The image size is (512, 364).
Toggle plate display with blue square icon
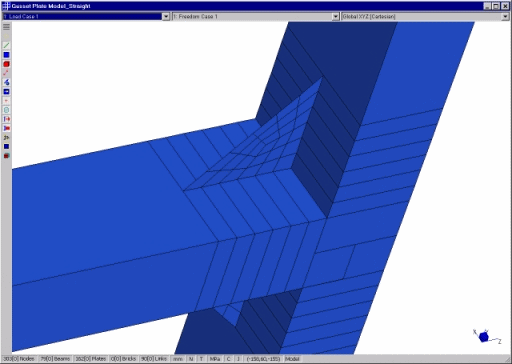pos(6,55)
